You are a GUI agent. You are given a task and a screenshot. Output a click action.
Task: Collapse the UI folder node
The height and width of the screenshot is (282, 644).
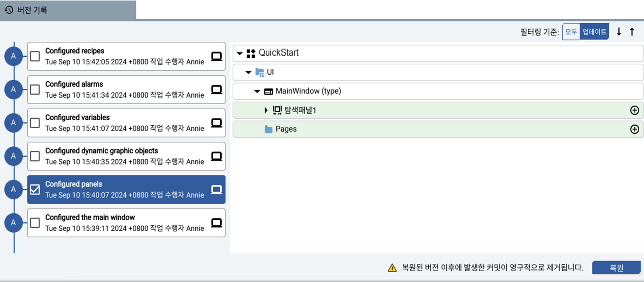(x=248, y=72)
